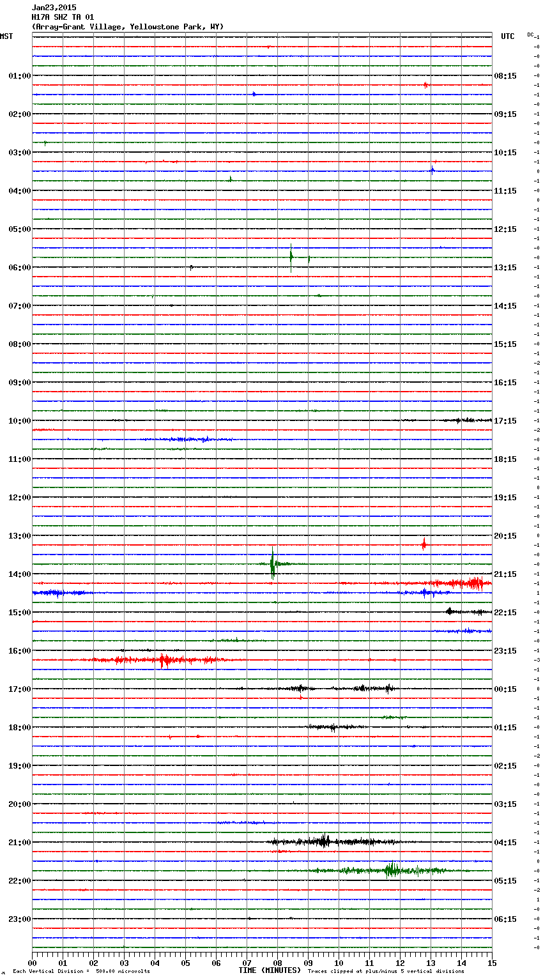Viewport: 543px width, 980px height.
Task: Click the "00" minute tick on the bottom axis
Action: (x=32, y=963)
